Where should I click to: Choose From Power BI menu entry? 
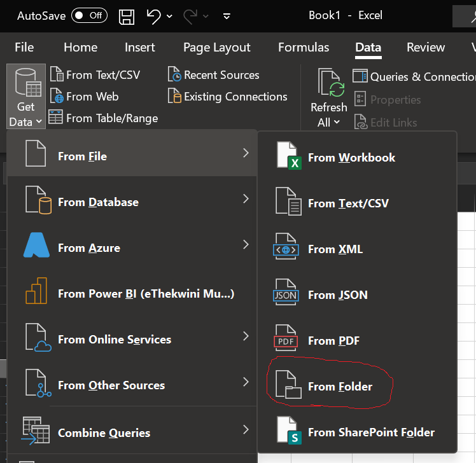click(x=145, y=294)
